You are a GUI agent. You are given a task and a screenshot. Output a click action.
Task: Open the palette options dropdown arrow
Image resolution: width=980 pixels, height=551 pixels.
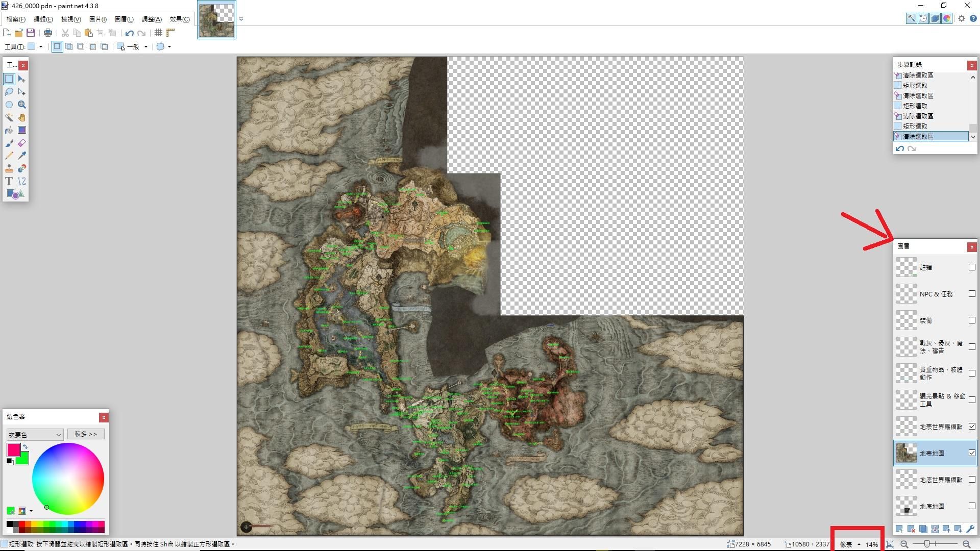31,511
